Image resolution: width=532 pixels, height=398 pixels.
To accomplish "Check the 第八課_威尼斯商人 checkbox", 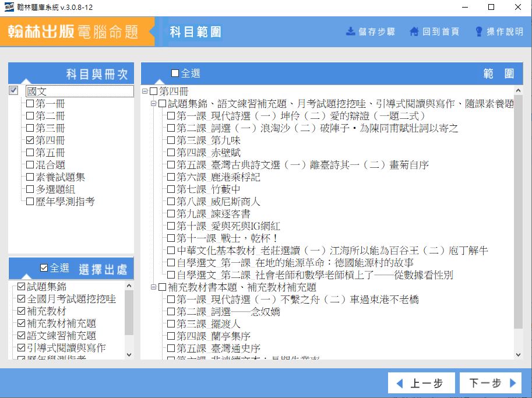I will point(171,202).
